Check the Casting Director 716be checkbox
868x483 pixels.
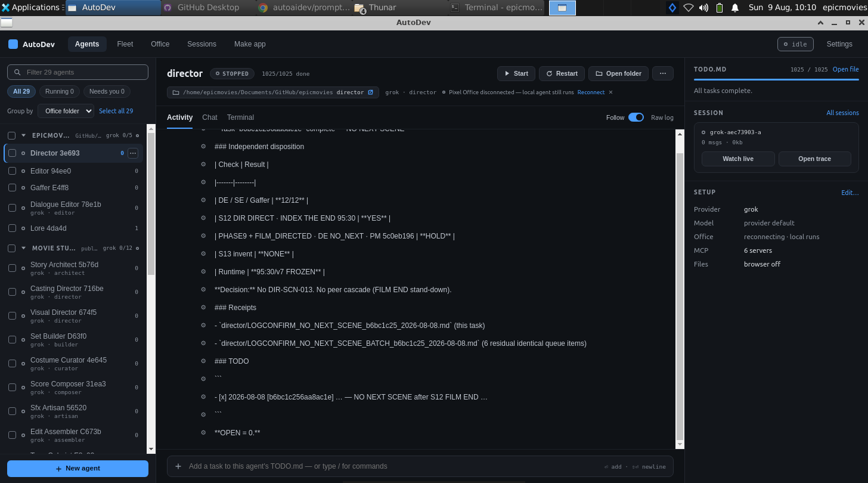pos(13,292)
